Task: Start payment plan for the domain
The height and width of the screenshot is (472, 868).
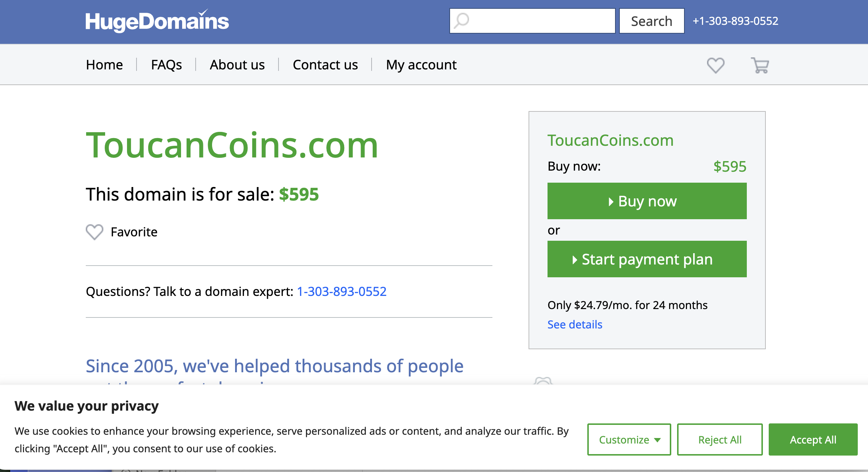Action: click(x=647, y=259)
